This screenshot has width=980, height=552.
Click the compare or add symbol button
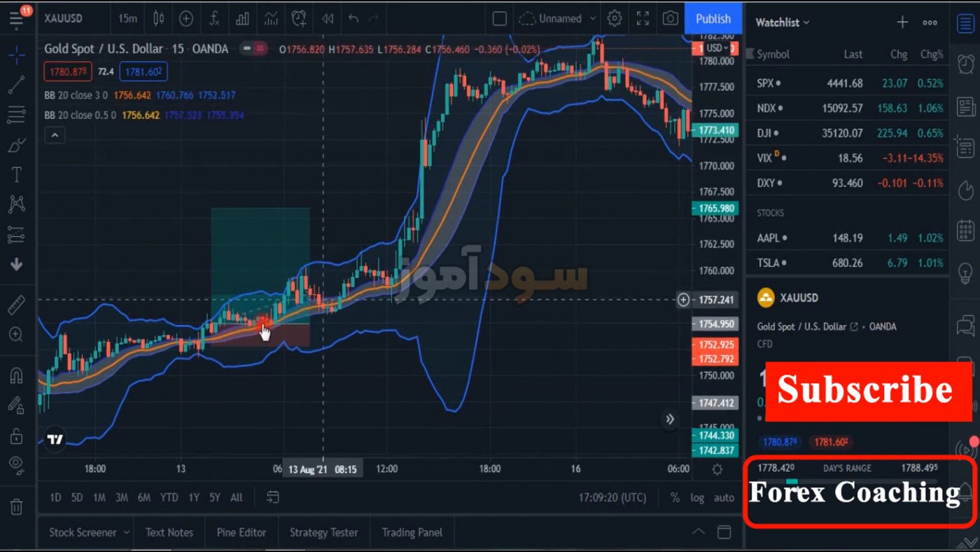[x=186, y=19]
